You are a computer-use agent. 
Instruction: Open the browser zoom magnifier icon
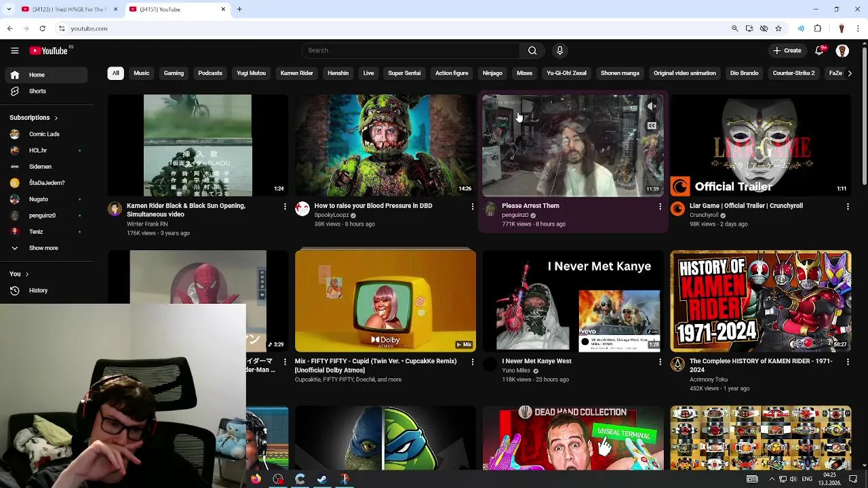[x=734, y=28]
